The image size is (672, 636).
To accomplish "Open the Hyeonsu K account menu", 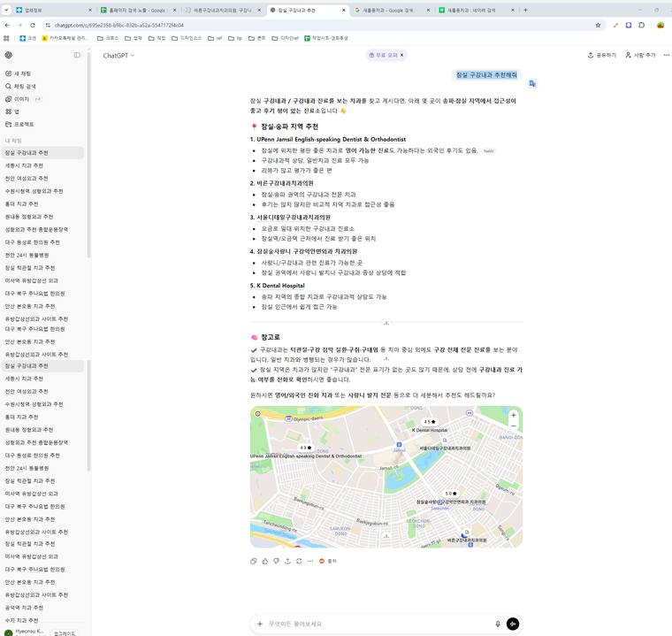I will coord(24,632).
